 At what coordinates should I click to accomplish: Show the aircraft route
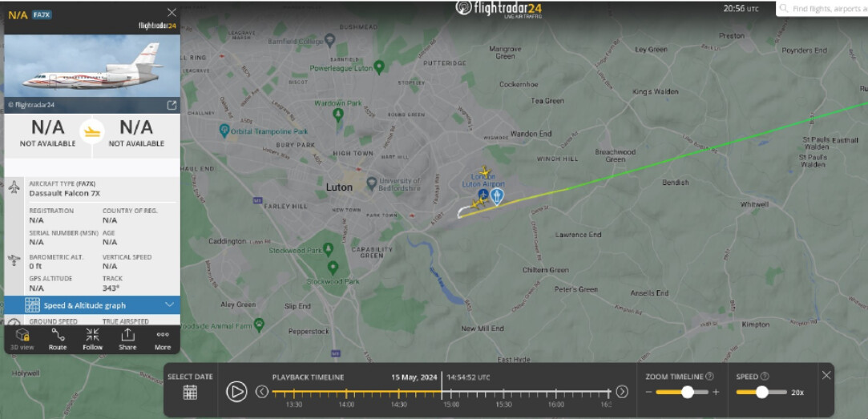(58, 339)
